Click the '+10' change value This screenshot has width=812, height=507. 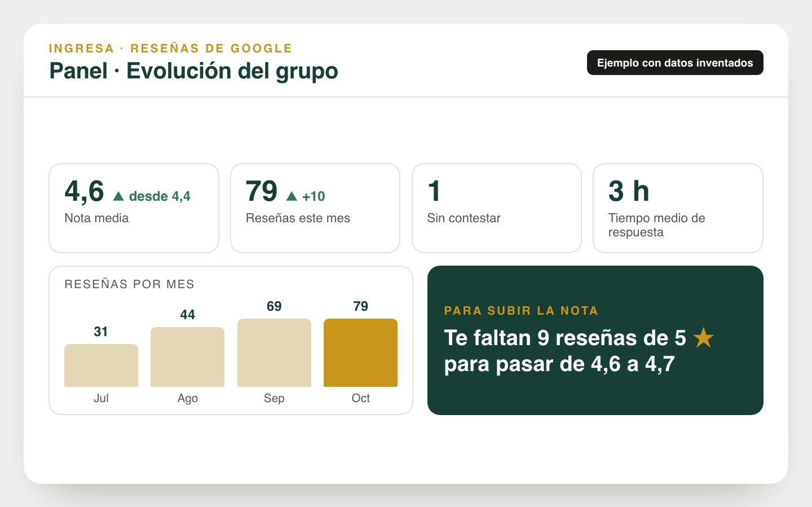pos(314,196)
